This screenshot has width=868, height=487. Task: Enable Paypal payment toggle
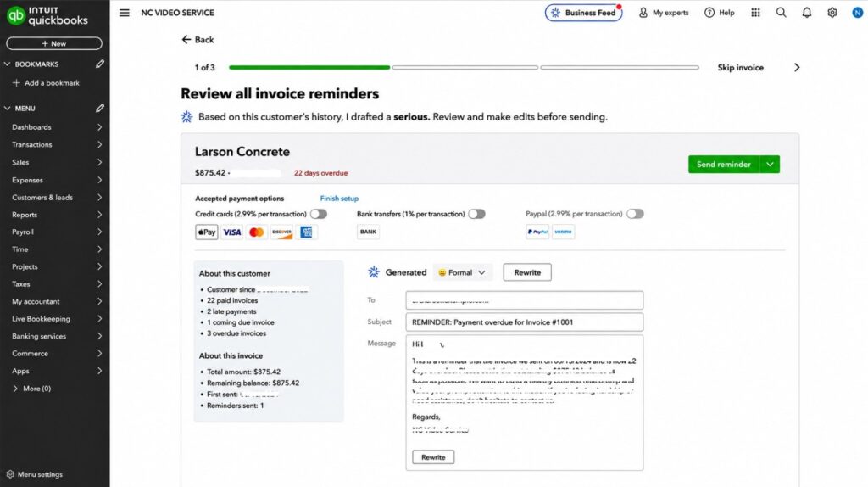click(x=635, y=214)
